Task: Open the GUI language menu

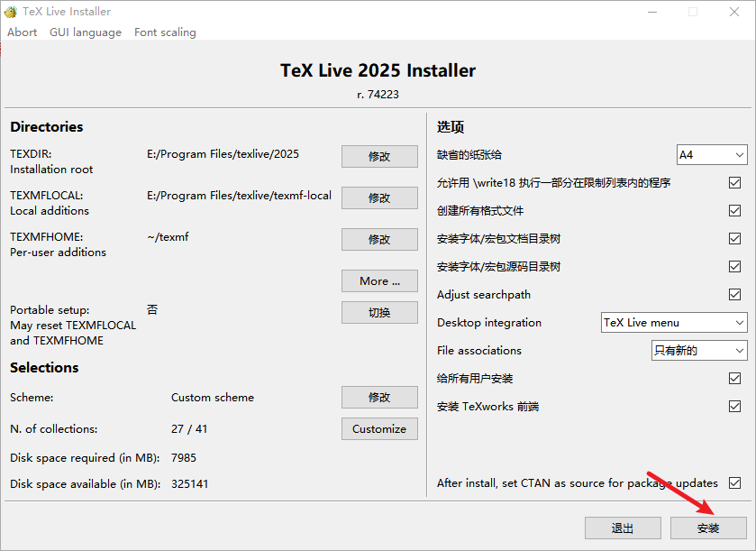Action: [x=86, y=32]
